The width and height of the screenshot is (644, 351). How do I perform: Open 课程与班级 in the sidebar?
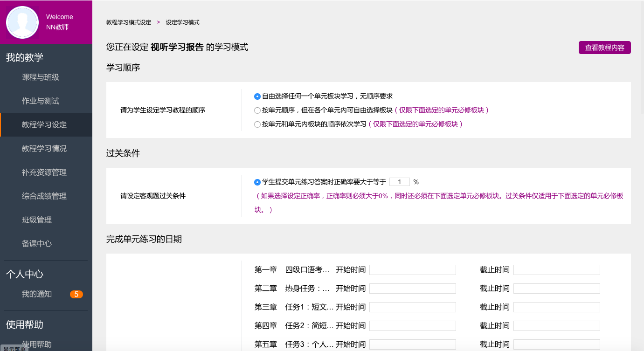[x=41, y=77]
